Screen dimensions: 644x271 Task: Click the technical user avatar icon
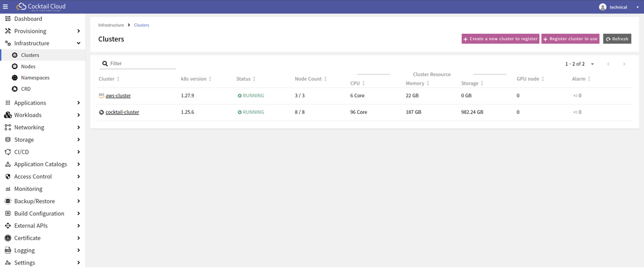click(x=603, y=7)
